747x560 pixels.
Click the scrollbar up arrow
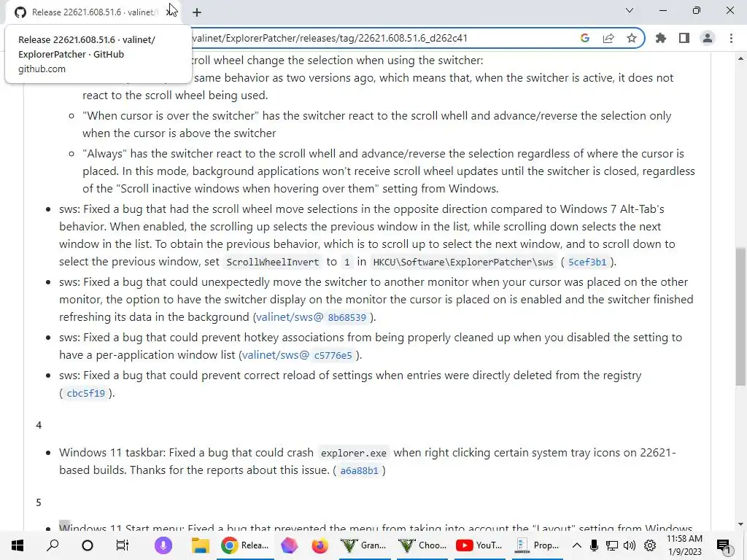(x=740, y=58)
